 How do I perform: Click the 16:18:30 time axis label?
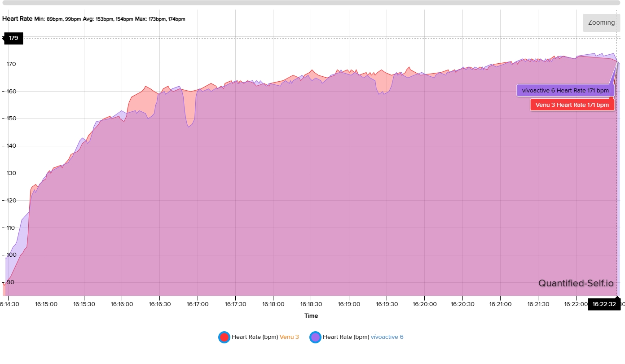click(311, 304)
